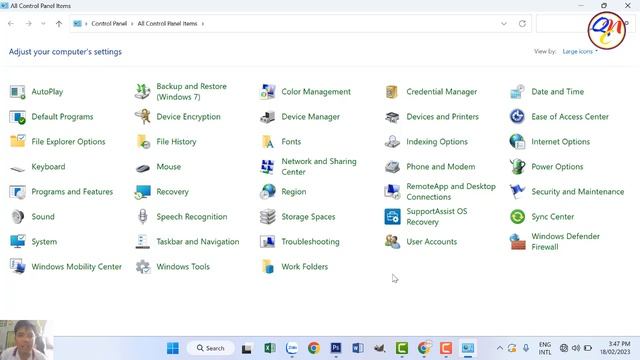The width and height of the screenshot is (640, 360).
Task: Click the Forward navigation arrow
Action: [28, 24]
